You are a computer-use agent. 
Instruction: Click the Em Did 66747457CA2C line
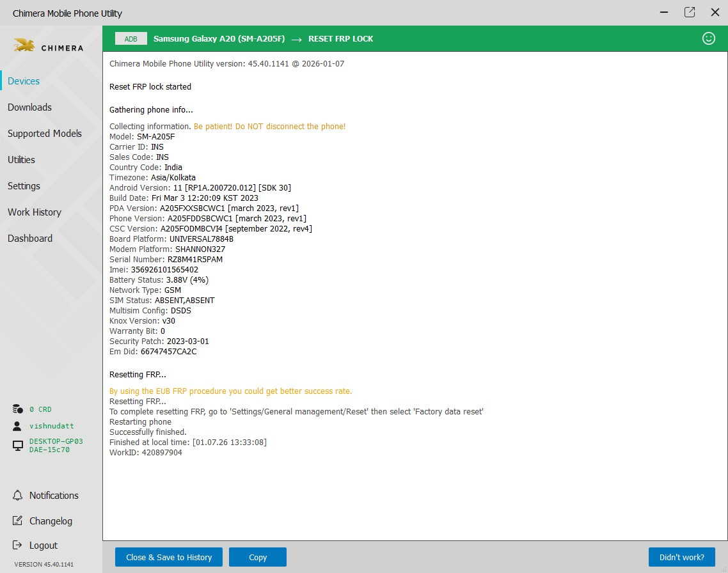tap(153, 351)
